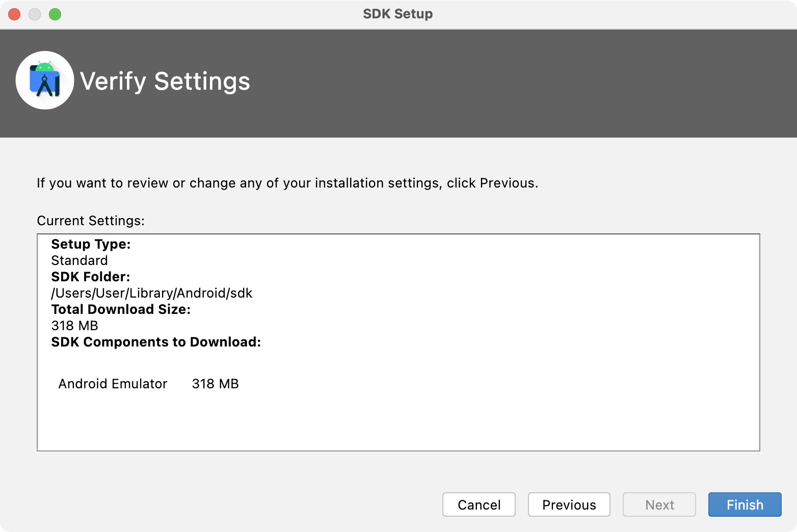This screenshot has width=797, height=532.
Task: Close the SDK Setup window
Action: click(x=14, y=14)
